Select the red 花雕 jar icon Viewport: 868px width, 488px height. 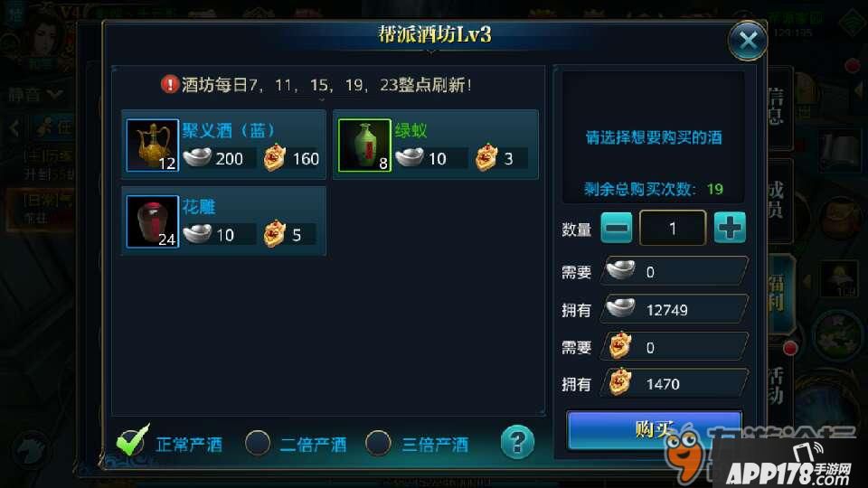click(x=152, y=221)
